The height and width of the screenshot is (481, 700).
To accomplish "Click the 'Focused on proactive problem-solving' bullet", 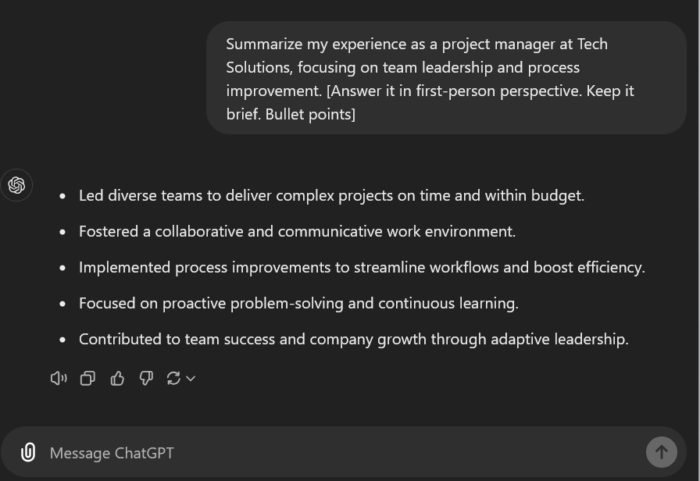I will 298,303.
